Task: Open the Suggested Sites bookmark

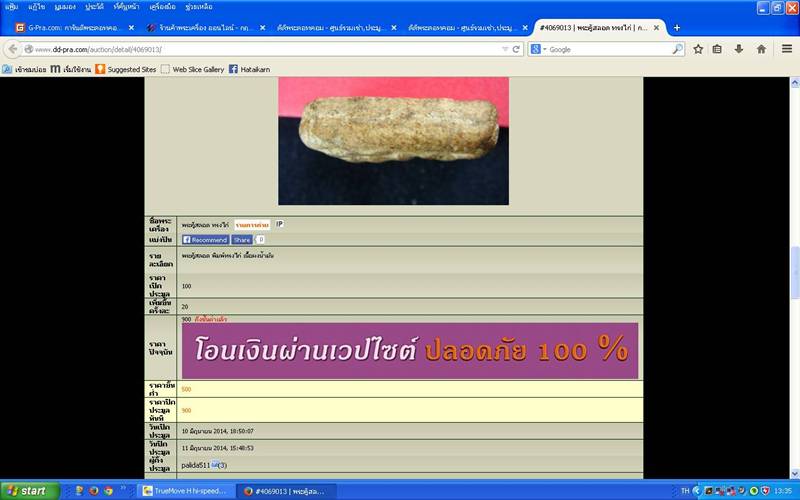Action: [x=126, y=69]
